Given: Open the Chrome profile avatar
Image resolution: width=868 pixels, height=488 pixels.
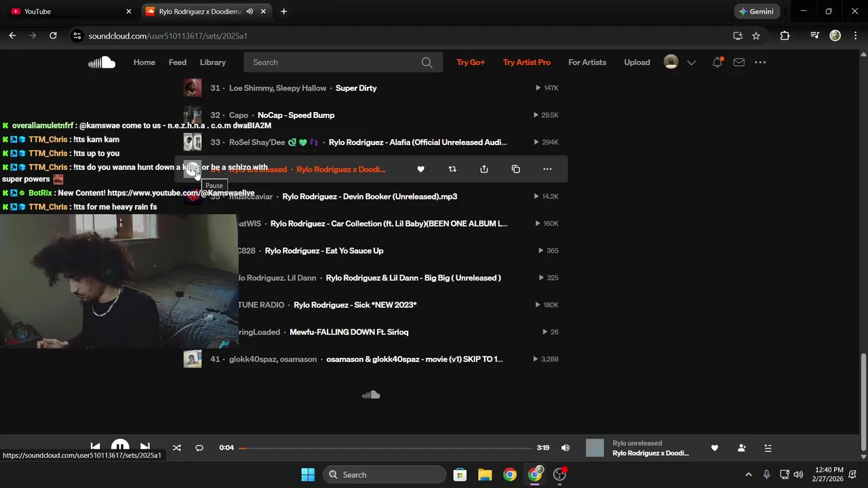Looking at the screenshot, I should tap(835, 36).
